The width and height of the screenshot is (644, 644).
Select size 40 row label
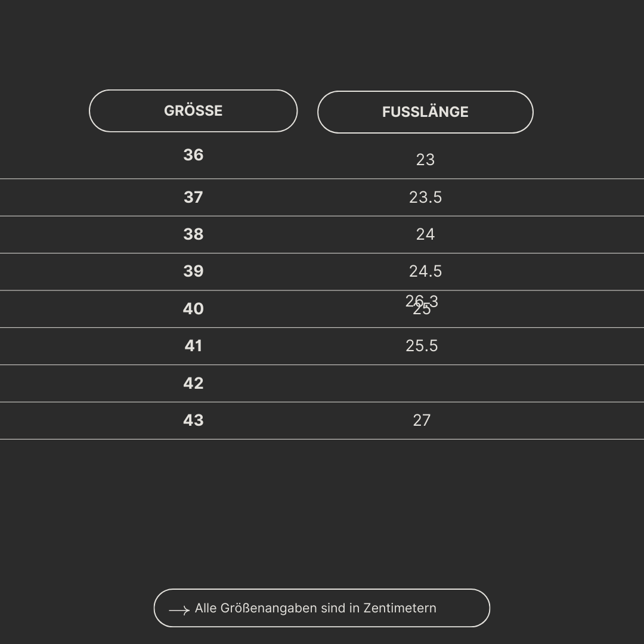[193, 309]
